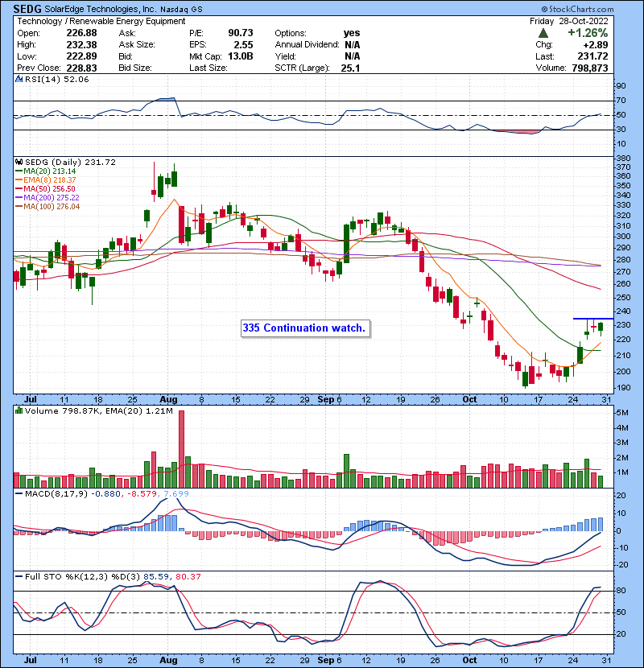This screenshot has height=668, width=644.
Task: Click the MACD histogram value 7.699
Action: [175, 494]
